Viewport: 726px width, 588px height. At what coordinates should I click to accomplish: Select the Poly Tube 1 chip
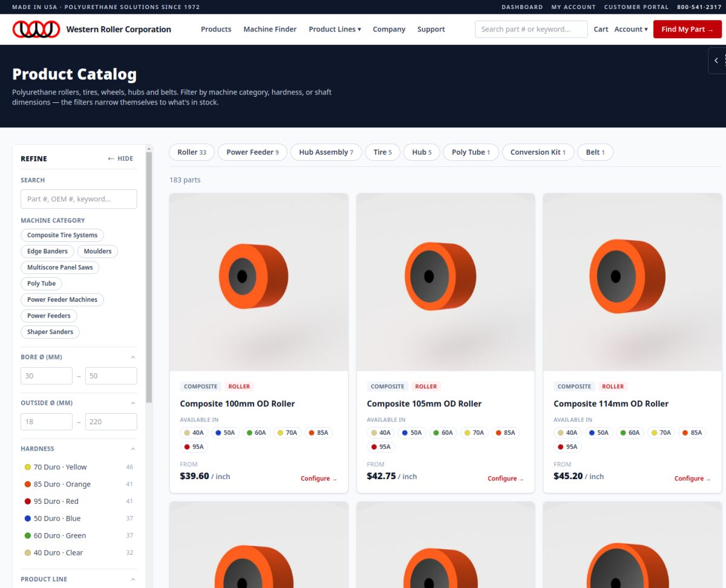(x=471, y=152)
